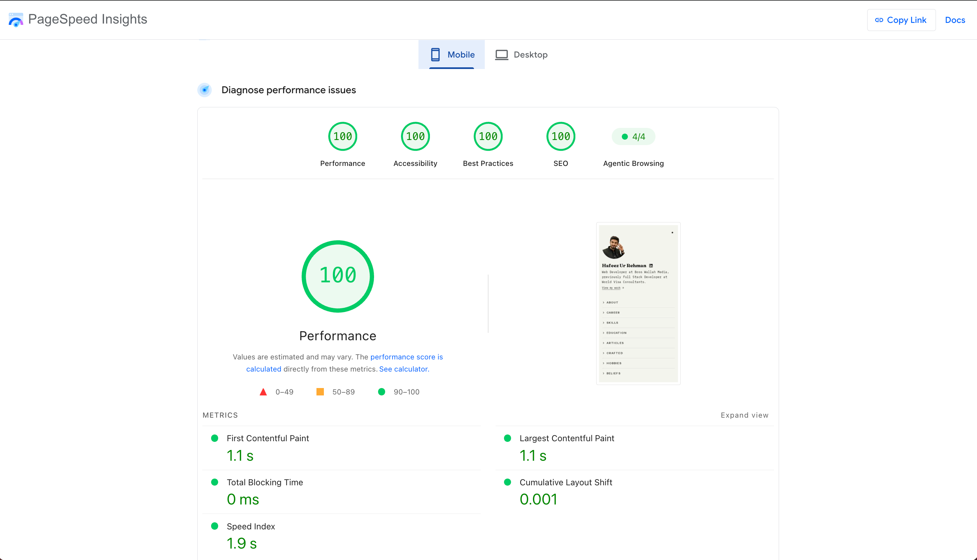
Task: Click green dot beside Speed Index
Action: (x=215, y=526)
